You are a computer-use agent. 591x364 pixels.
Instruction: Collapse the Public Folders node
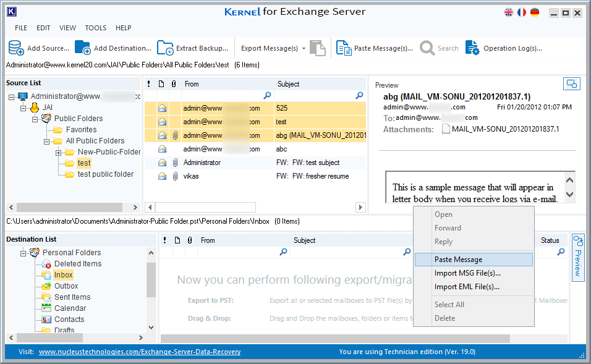coord(35,119)
